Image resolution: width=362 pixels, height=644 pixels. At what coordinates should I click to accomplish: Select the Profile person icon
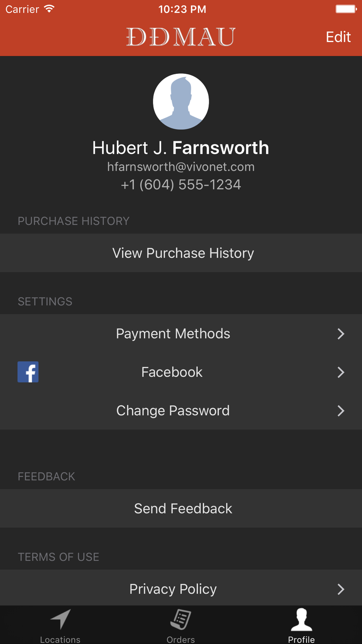[x=302, y=619]
